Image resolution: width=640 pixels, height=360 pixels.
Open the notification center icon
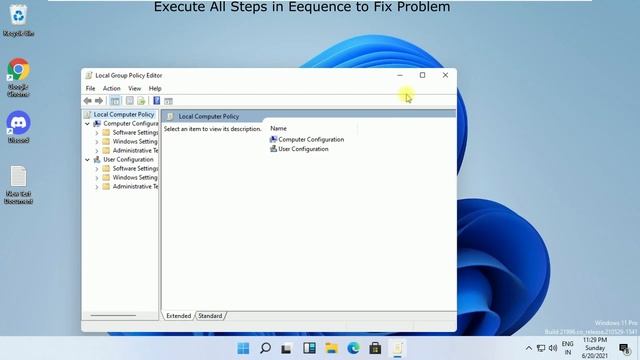(x=624, y=349)
